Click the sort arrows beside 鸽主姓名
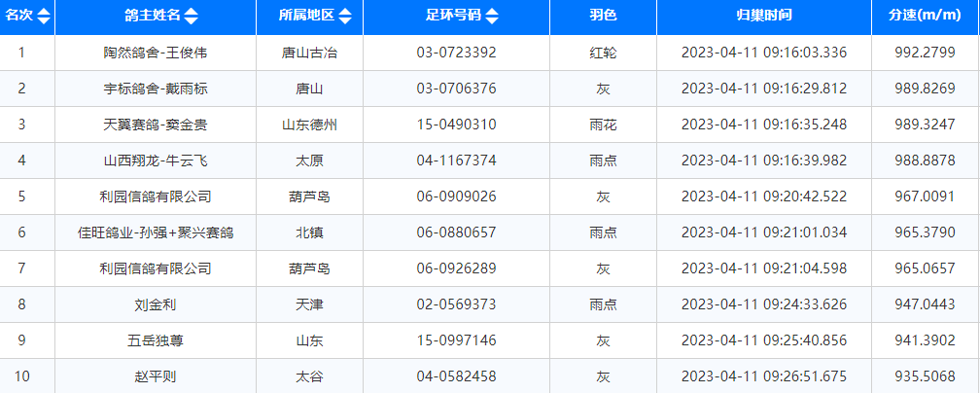This screenshot has height=393, width=980. click(x=191, y=17)
